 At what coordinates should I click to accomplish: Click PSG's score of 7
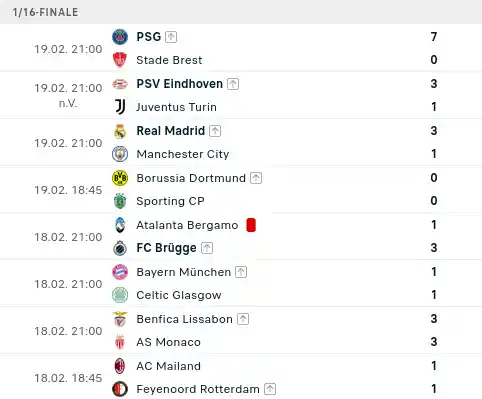(434, 37)
